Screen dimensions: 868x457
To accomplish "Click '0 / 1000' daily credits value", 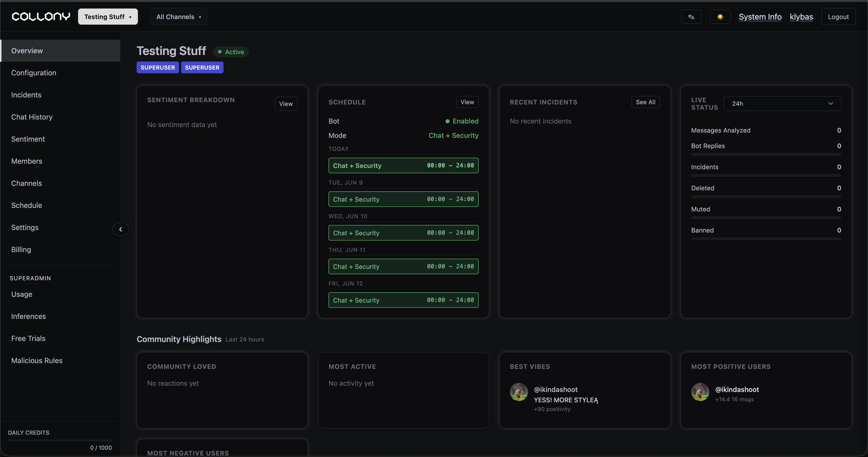I will (101, 447).
